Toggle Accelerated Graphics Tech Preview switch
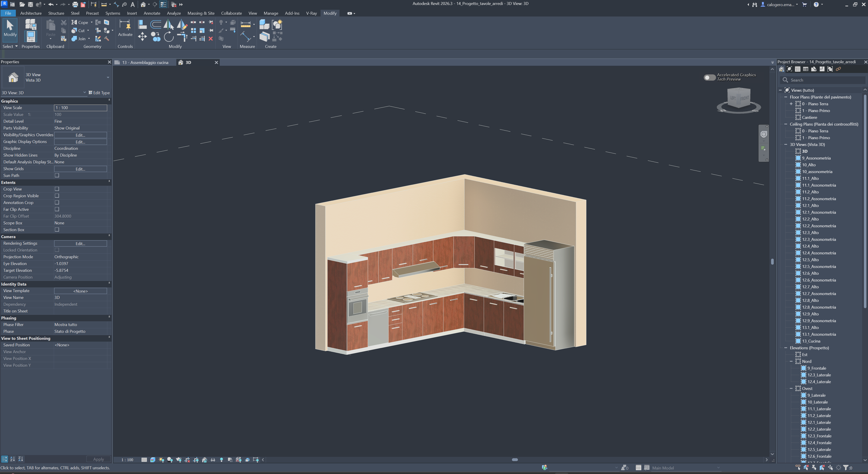This screenshot has width=868, height=474. click(x=709, y=77)
